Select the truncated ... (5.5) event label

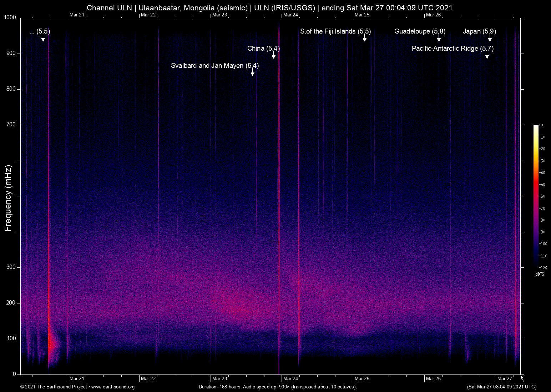point(39,31)
